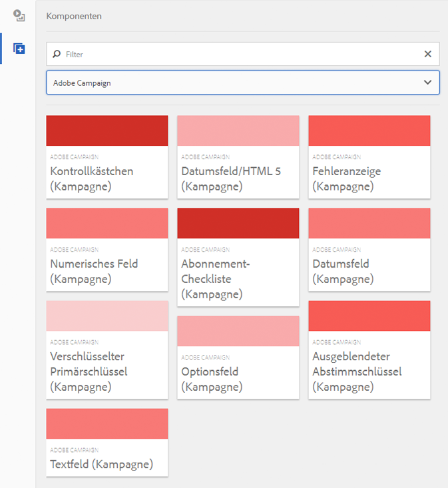Click the Datumsfeld/HTML 5 card's pink thumbnail

[238, 130]
